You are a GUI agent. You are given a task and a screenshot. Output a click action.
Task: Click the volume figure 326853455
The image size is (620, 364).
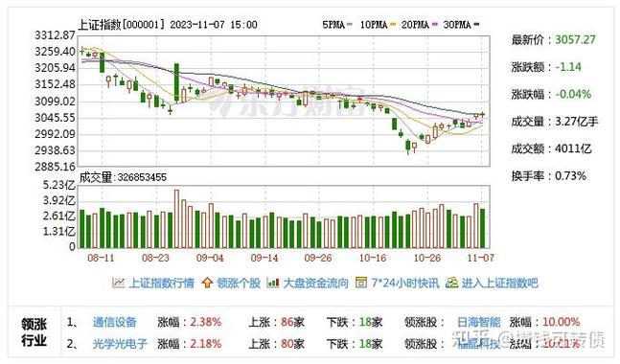(x=142, y=177)
